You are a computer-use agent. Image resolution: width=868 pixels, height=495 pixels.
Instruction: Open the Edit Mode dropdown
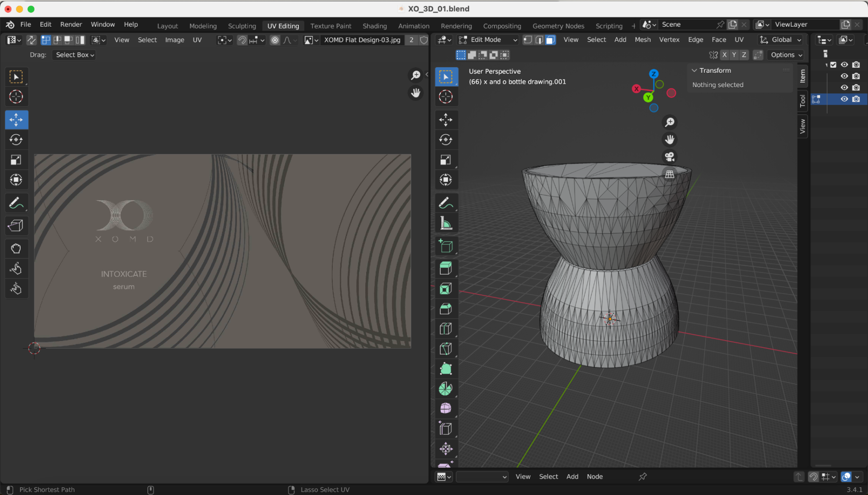[488, 40]
